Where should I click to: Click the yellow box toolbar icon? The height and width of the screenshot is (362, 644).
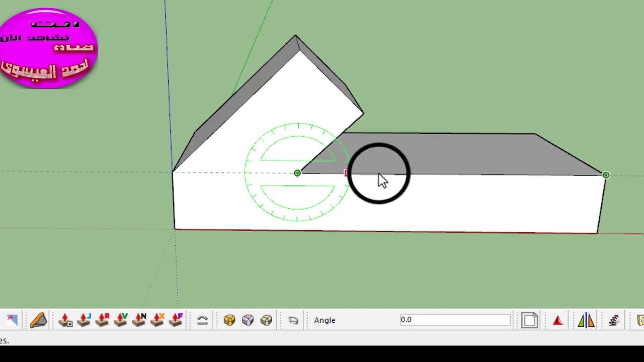[x=229, y=320]
